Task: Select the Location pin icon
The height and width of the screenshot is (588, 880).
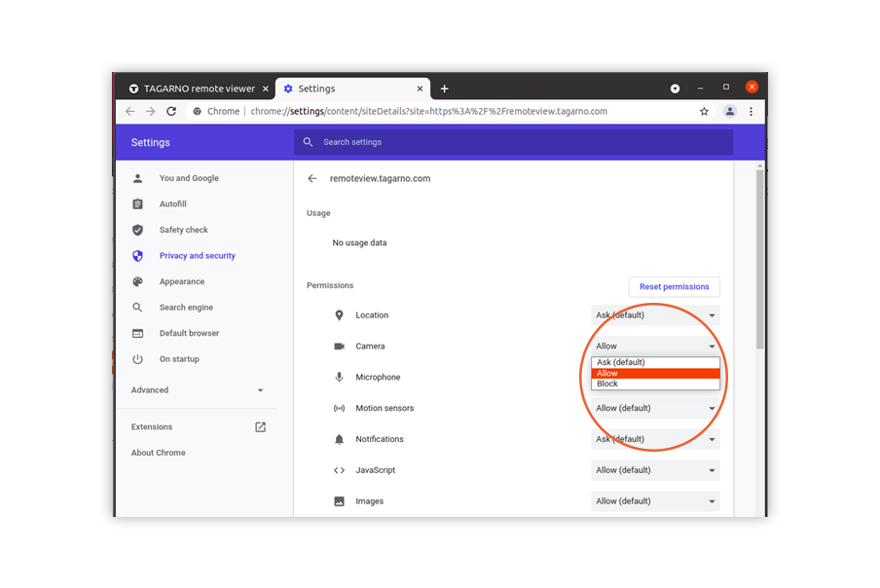Action: click(339, 314)
